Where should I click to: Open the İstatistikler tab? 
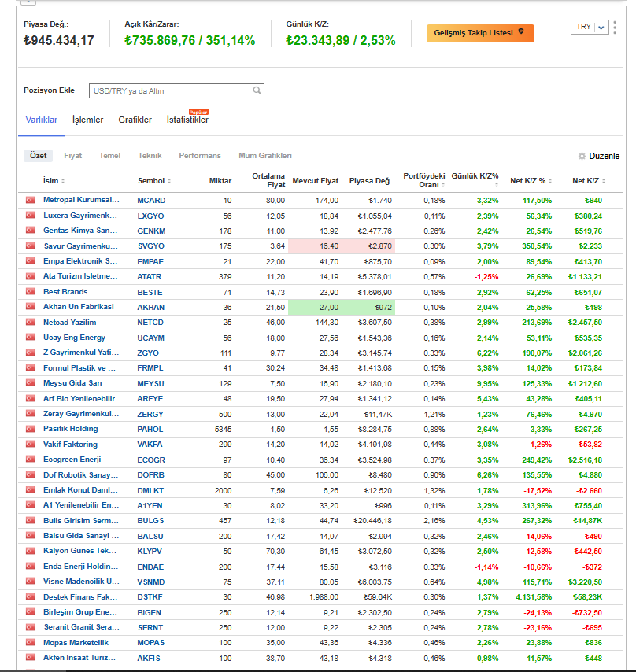187,120
